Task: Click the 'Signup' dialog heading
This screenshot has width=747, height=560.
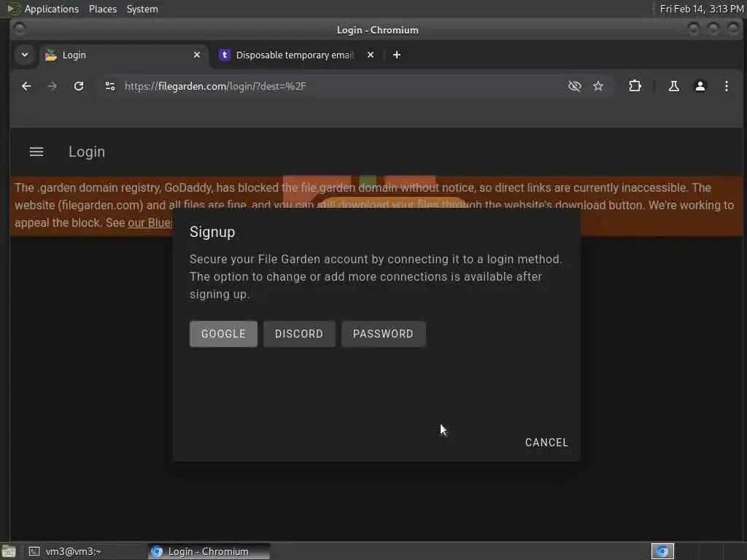Action: tap(212, 232)
